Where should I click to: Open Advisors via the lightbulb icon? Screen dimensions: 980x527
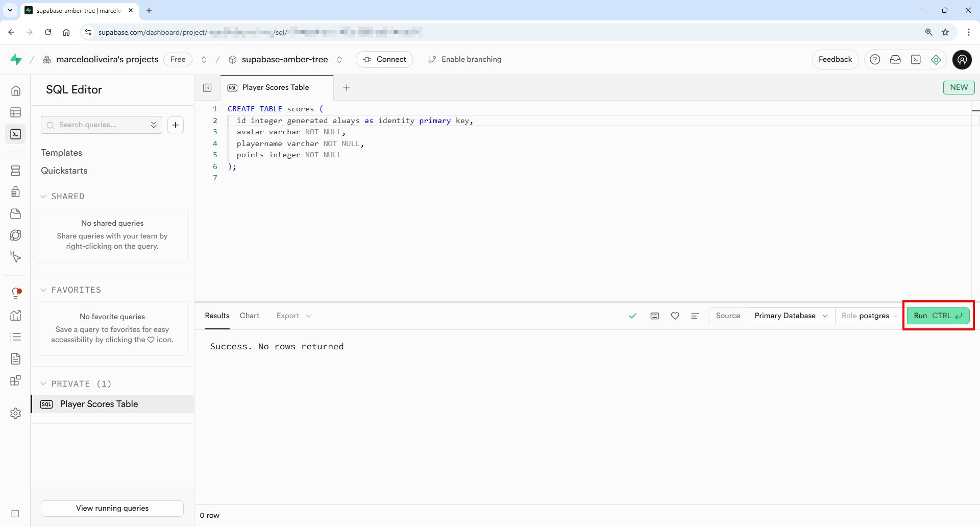coord(16,292)
